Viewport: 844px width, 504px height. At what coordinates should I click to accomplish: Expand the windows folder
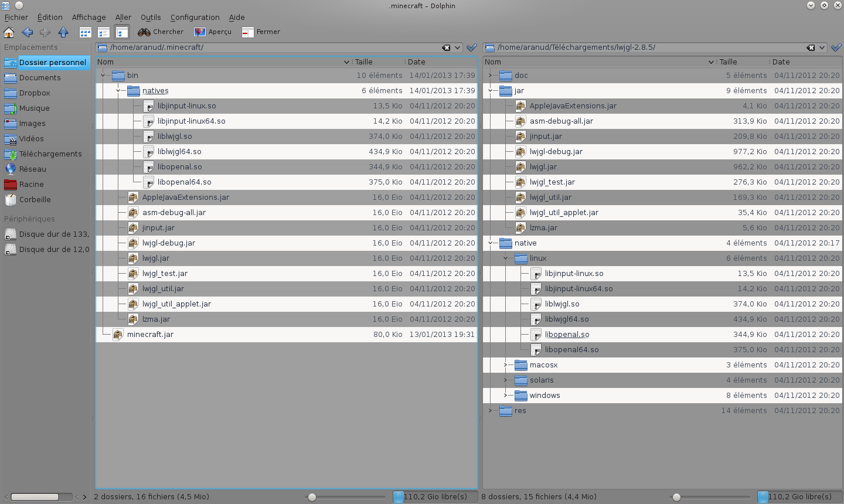click(506, 395)
